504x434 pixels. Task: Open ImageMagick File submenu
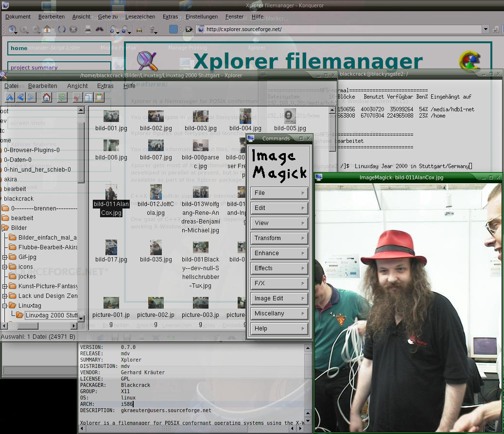pos(279,193)
